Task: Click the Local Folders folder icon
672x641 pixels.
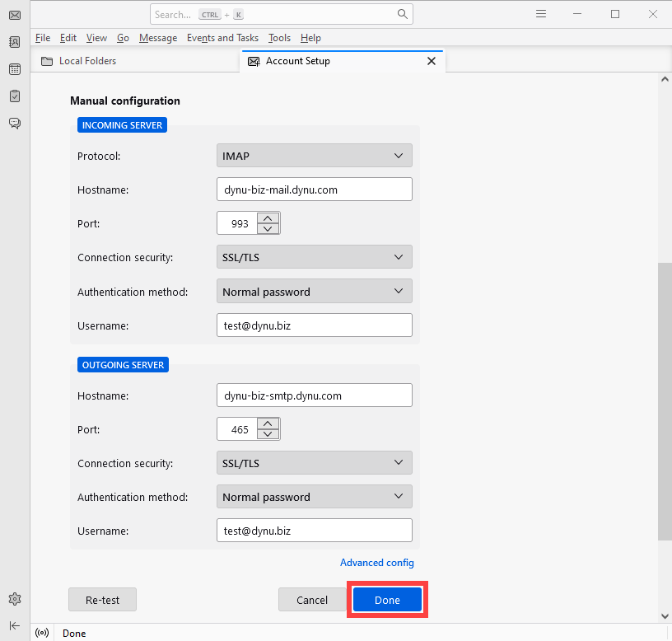Action: click(47, 61)
